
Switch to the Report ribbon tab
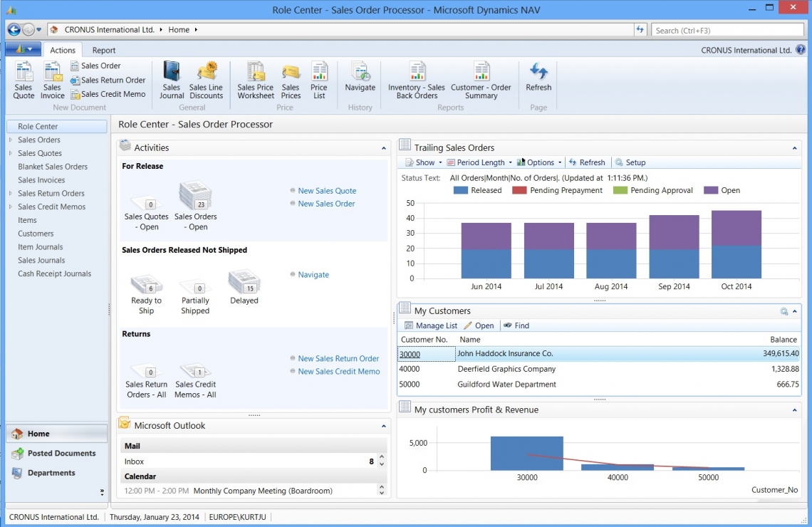click(104, 51)
